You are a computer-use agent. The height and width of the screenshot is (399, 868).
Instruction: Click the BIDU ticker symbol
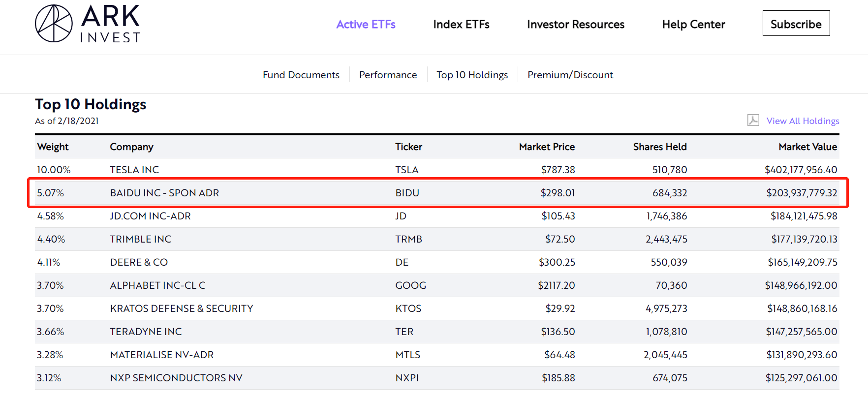pyautogui.click(x=407, y=193)
